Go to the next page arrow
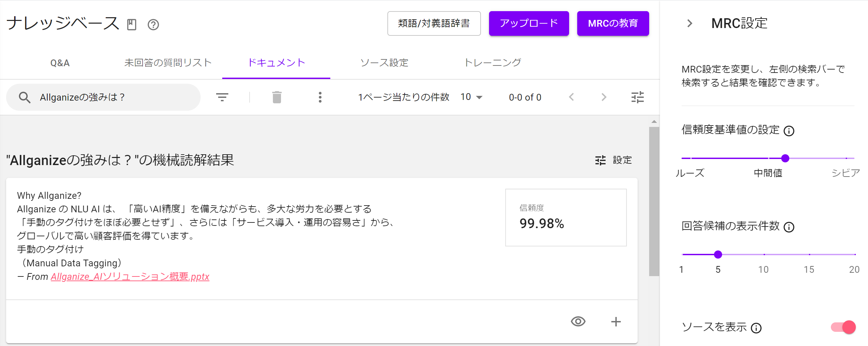The image size is (868, 346). (x=604, y=97)
